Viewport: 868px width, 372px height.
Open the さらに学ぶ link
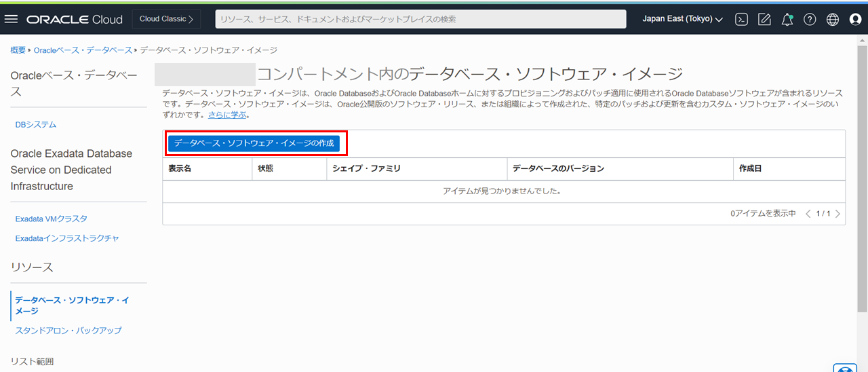[226, 115]
